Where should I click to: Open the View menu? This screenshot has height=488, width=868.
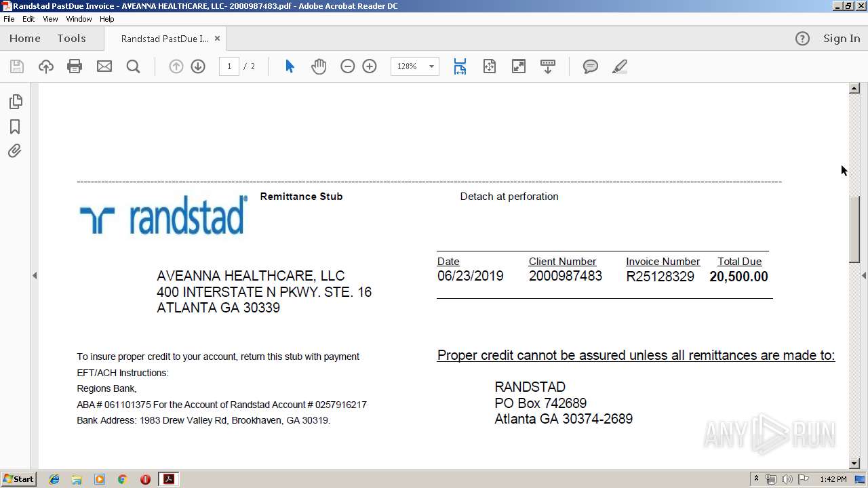[x=50, y=19]
